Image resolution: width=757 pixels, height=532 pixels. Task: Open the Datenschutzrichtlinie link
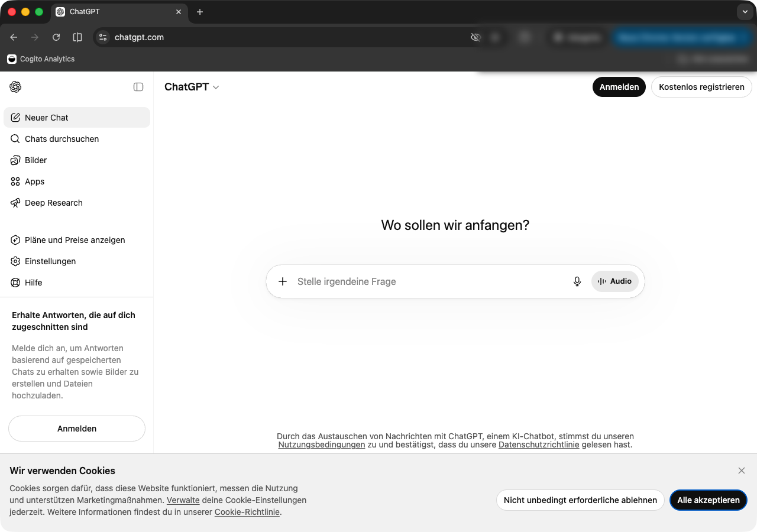pos(539,445)
